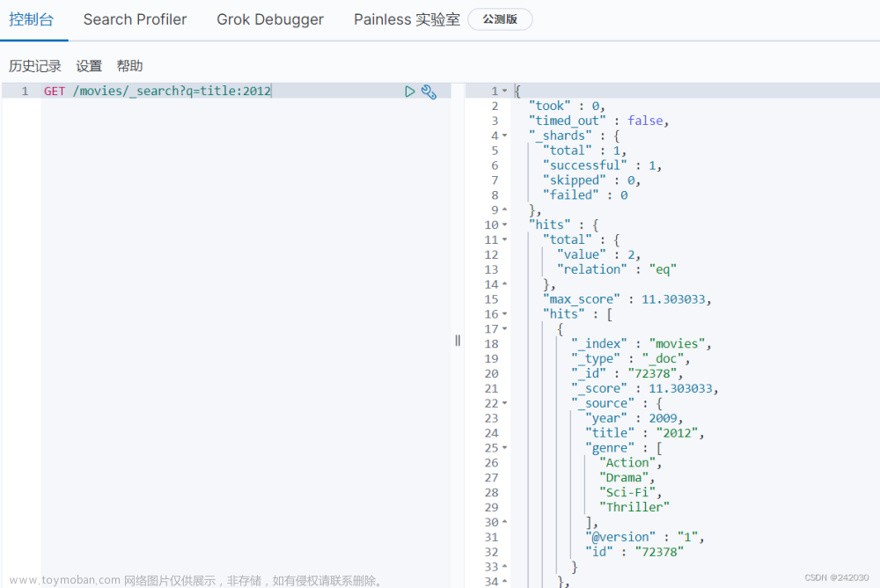Select the "successful" : 1 line
This screenshot has width=880, height=588.
coord(602,165)
